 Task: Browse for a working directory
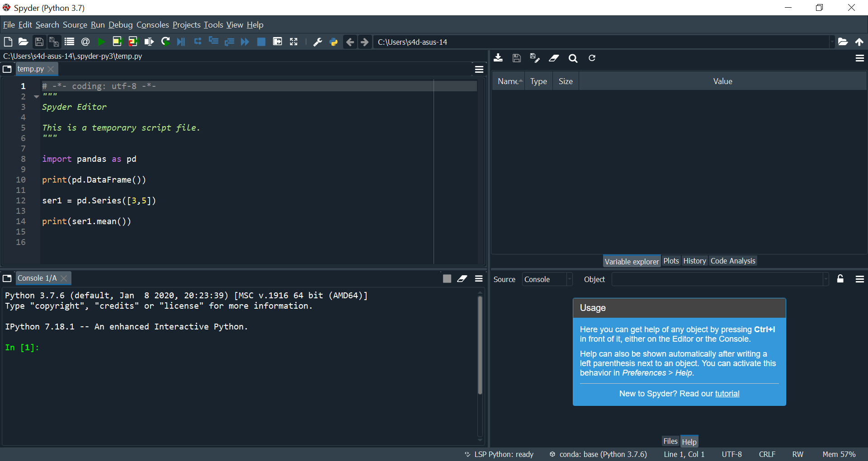[843, 42]
